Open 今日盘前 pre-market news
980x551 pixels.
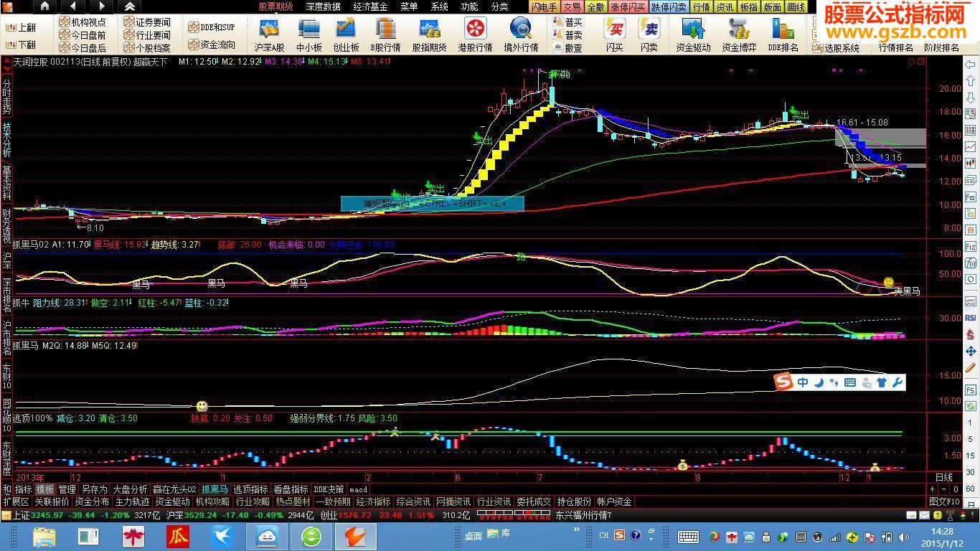pyautogui.click(x=83, y=35)
